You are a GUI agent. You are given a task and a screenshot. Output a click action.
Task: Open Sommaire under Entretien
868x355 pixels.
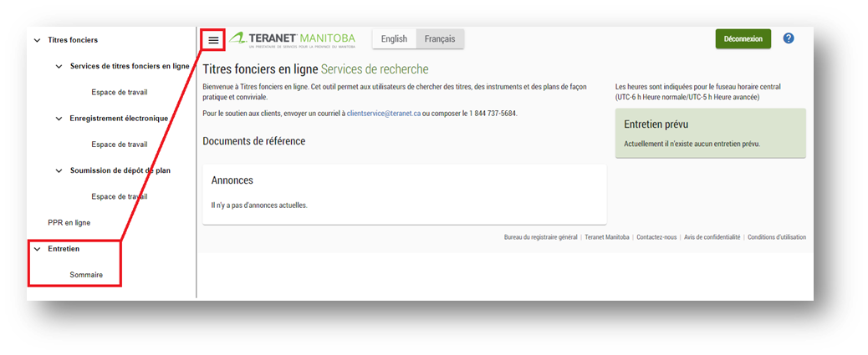pyautogui.click(x=86, y=275)
